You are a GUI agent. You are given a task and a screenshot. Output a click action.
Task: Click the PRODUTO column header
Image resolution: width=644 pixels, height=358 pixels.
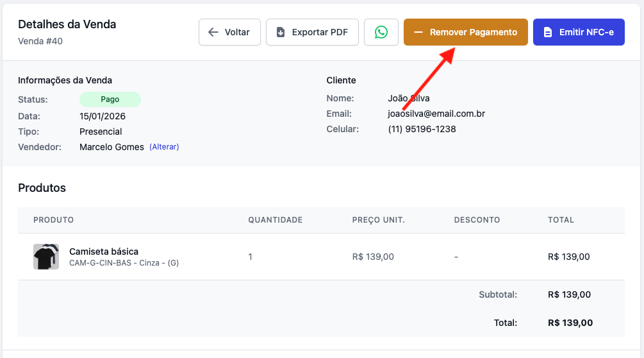53,220
